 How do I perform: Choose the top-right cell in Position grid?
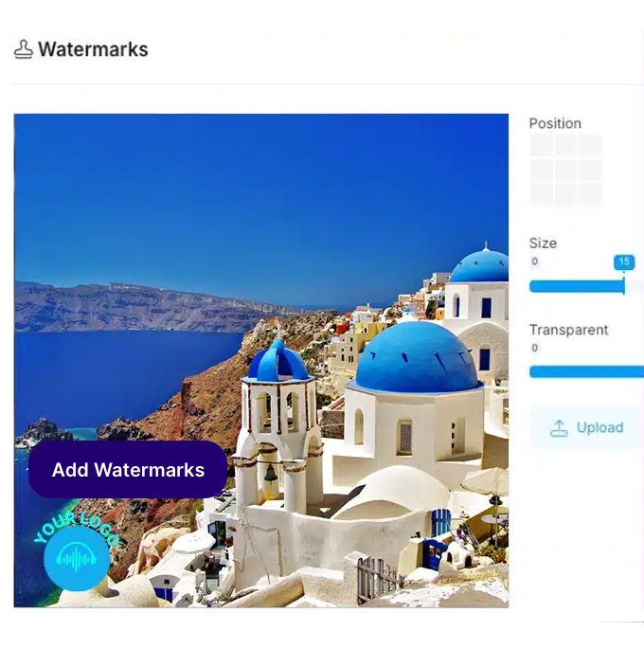pyautogui.click(x=590, y=145)
